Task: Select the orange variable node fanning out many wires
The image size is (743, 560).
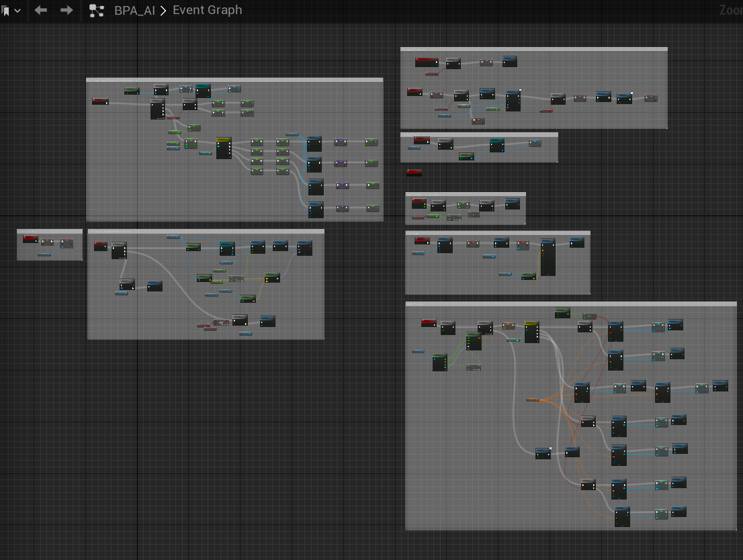Action: click(x=534, y=400)
